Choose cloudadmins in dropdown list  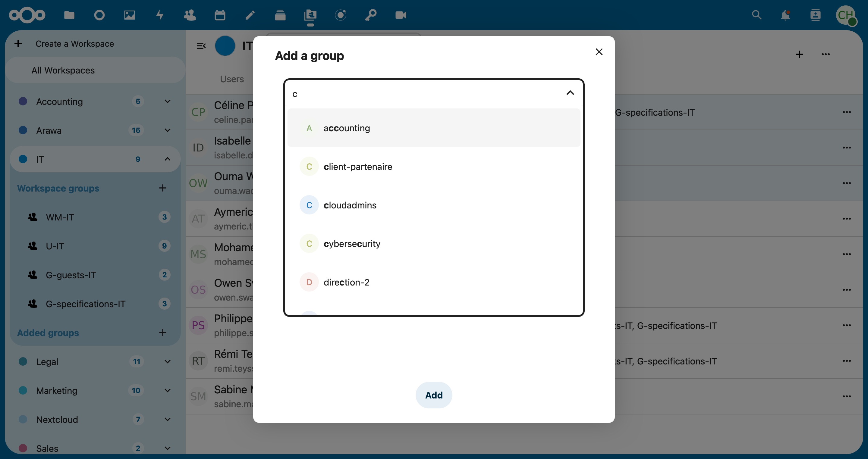(x=350, y=205)
